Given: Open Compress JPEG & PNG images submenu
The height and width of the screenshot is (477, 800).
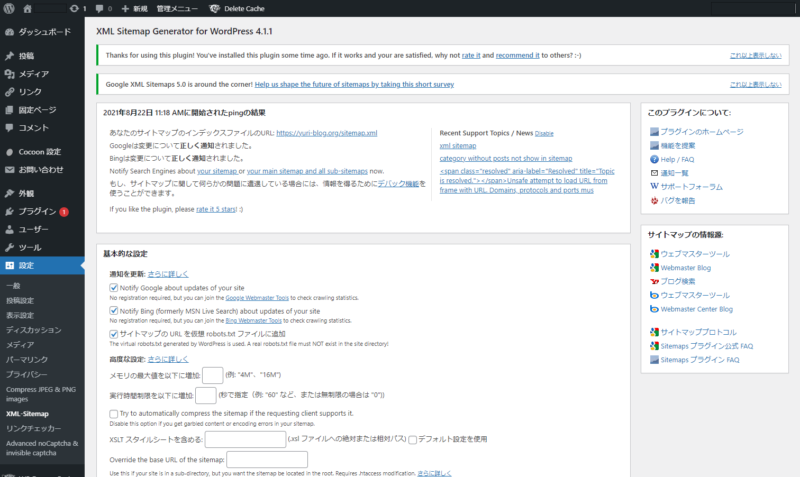Looking at the screenshot, I should (x=41, y=394).
